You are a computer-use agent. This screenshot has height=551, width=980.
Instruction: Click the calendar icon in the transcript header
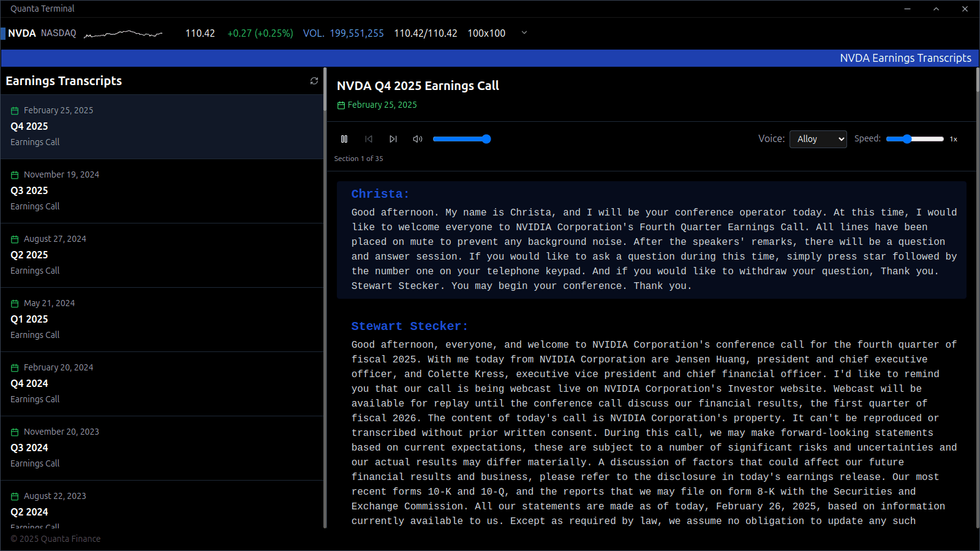pos(341,105)
